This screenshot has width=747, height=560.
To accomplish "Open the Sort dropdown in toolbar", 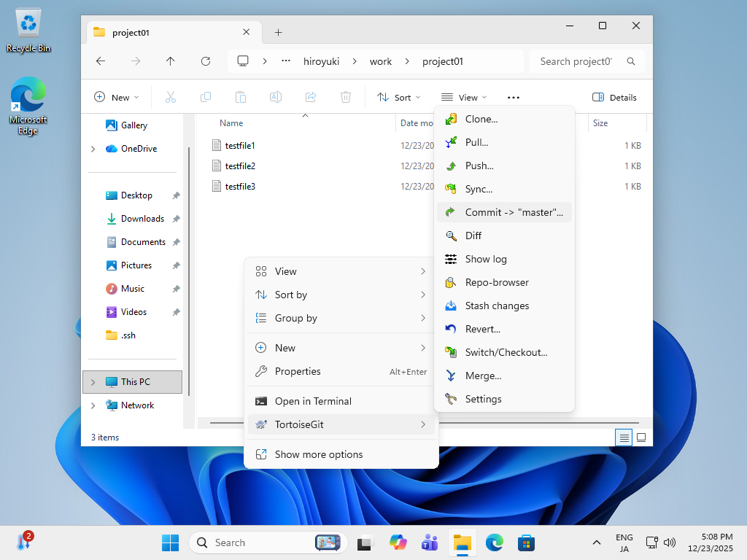I will click(399, 97).
